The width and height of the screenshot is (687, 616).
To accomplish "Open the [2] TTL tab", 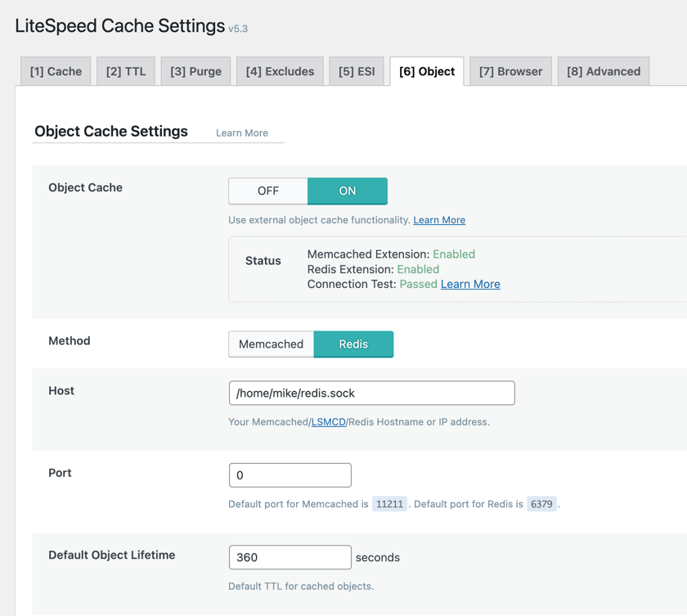I will point(126,71).
